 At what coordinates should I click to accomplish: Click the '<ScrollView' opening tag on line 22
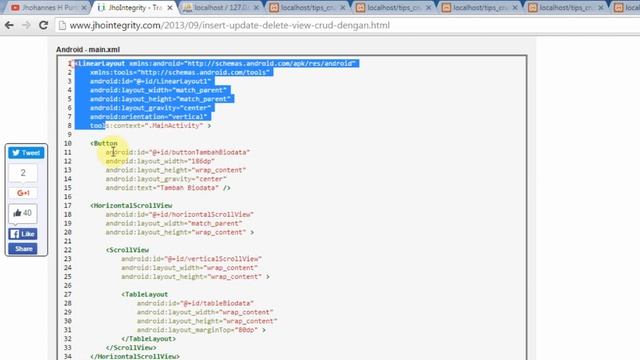(x=127, y=250)
